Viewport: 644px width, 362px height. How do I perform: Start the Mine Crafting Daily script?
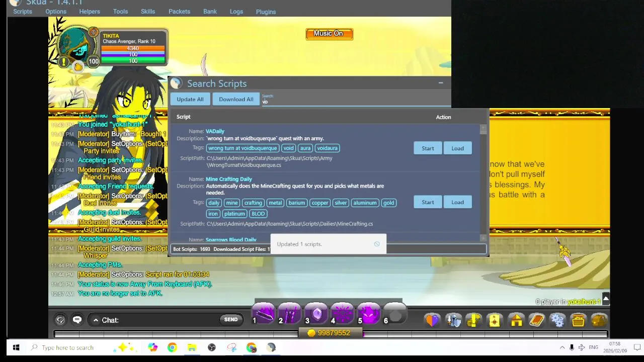click(x=428, y=202)
